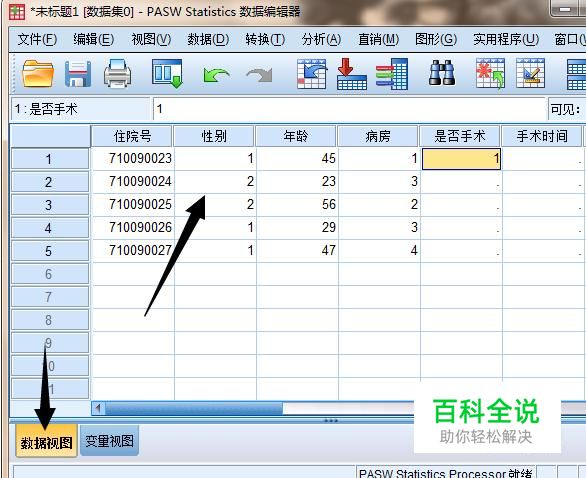Select the 性别 column header
This screenshot has height=478, width=586.
point(214,136)
